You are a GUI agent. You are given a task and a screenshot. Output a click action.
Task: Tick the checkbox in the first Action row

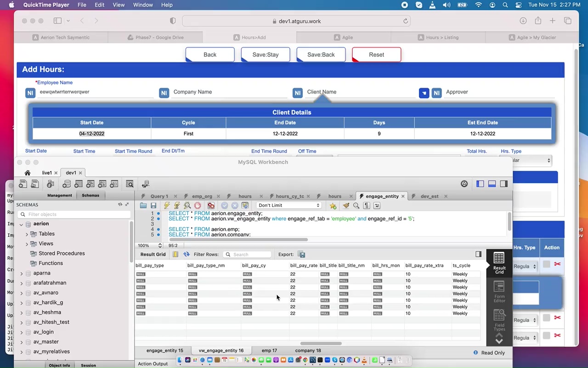point(546,264)
